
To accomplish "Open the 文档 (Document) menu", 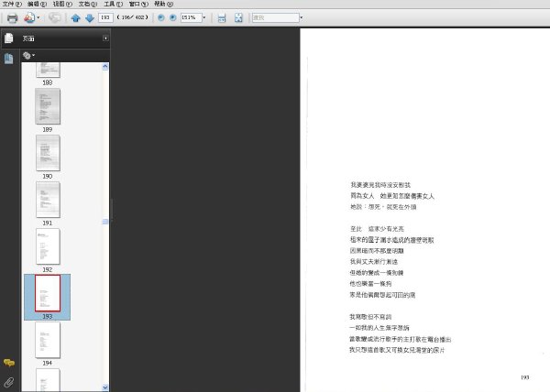I will pos(88,4).
